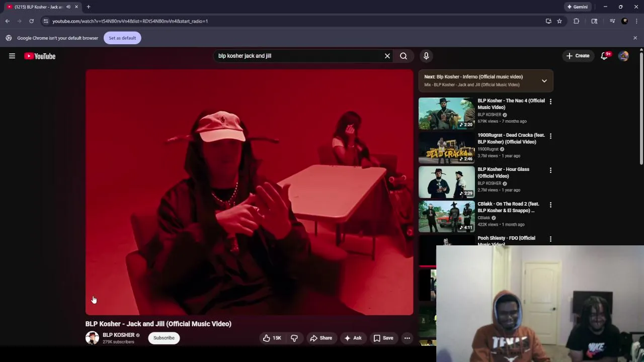
Task: Bookmark this page with star
Action: (x=559, y=21)
